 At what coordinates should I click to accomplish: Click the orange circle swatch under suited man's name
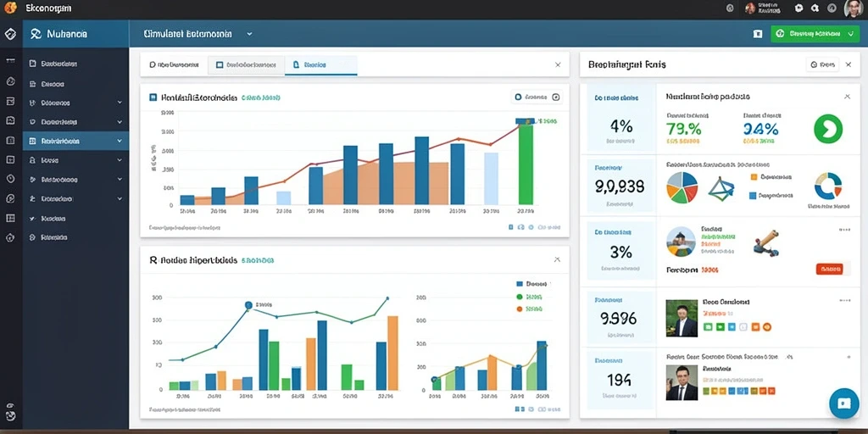pyautogui.click(x=767, y=327)
